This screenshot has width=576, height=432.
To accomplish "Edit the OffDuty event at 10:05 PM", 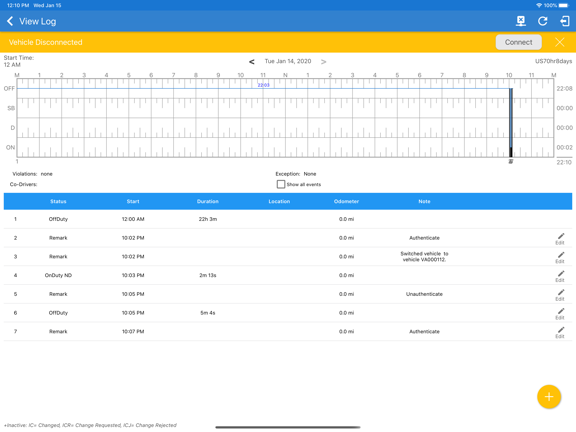I will pyautogui.click(x=560, y=313).
